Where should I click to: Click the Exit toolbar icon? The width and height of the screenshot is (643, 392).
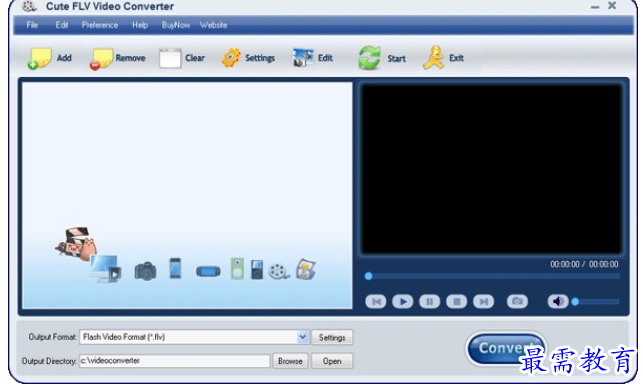[433, 58]
